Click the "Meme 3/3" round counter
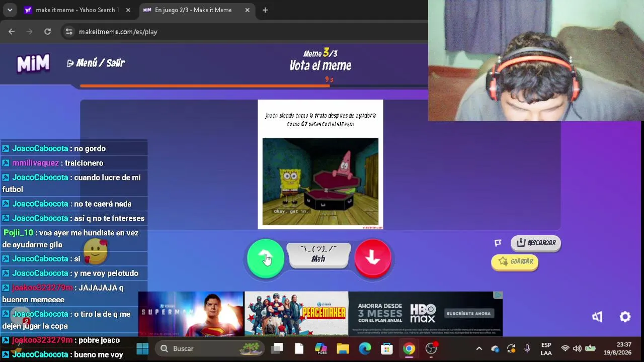This screenshot has width=644, height=362. [x=320, y=53]
